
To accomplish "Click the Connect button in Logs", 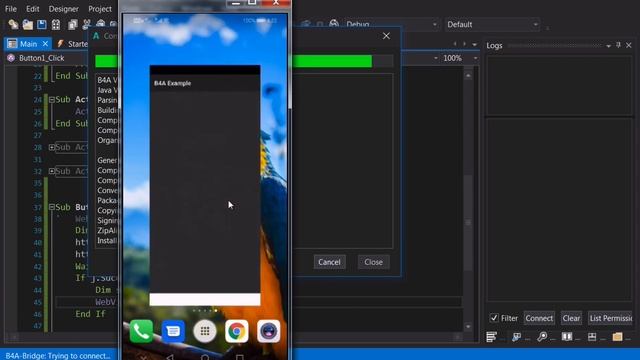I will point(539,318).
